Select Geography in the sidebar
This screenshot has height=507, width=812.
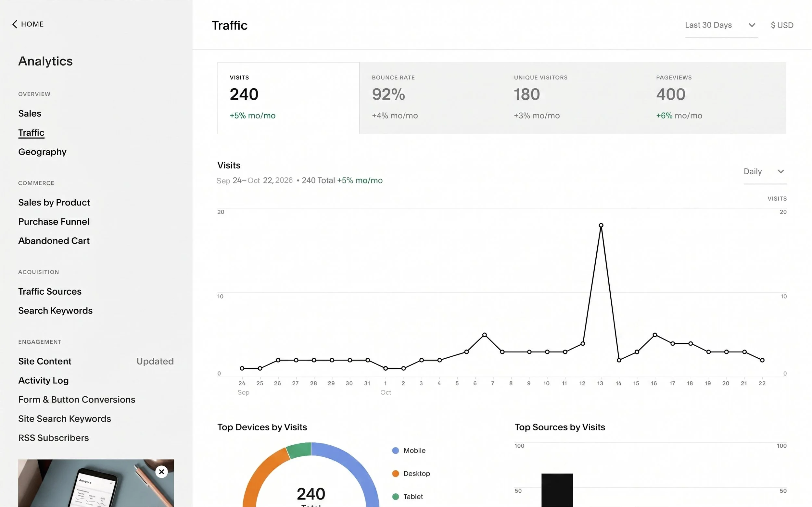(42, 152)
